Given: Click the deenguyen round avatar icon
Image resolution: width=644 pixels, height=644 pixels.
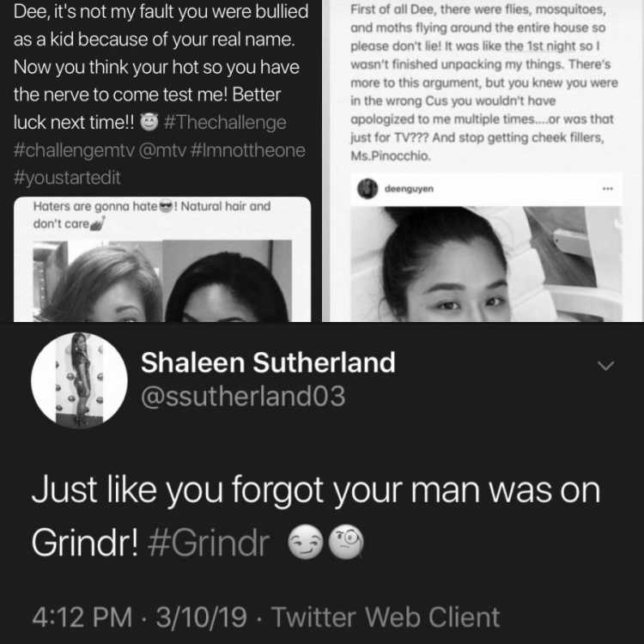Looking at the screenshot, I should pos(368,189).
